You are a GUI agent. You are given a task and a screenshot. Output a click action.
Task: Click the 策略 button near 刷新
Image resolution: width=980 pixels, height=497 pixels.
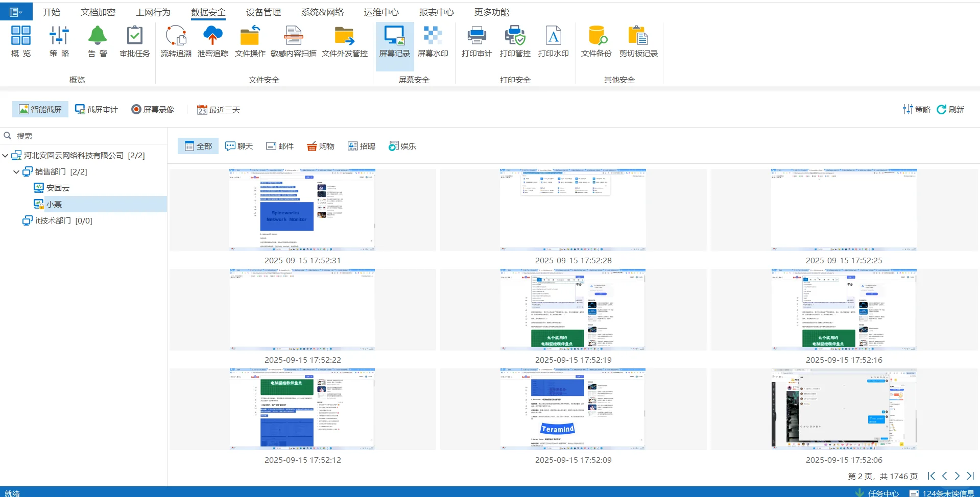[917, 109]
